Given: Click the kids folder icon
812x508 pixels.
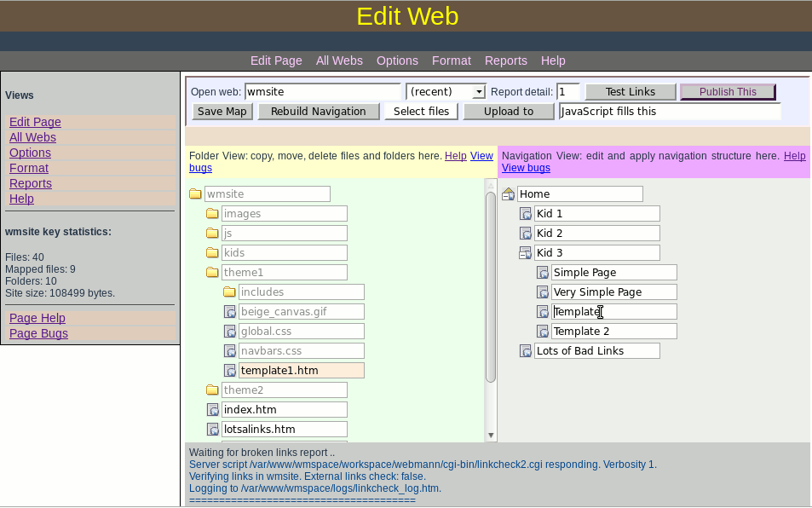Looking at the screenshot, I should [x=212, y=253].
